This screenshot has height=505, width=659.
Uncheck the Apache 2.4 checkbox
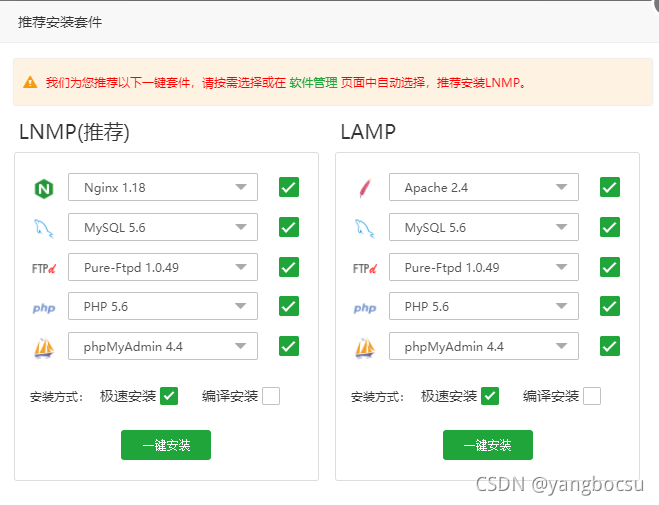point(610,187)
